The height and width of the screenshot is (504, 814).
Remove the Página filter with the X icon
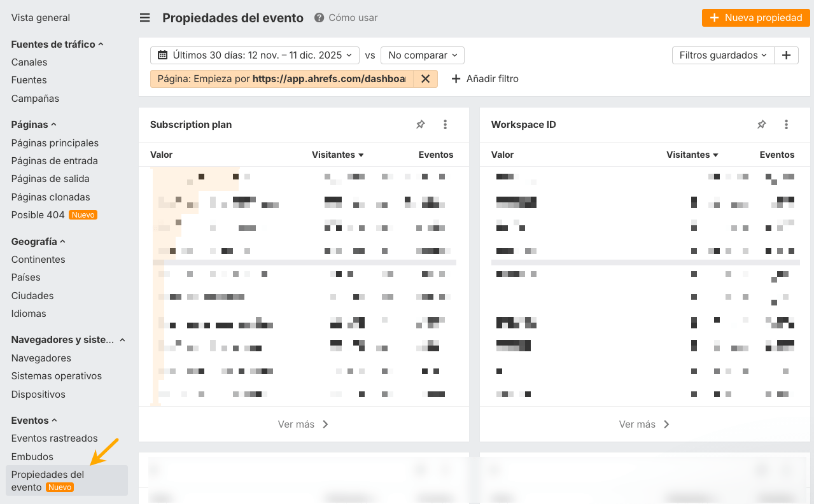[x=425, y=78]
